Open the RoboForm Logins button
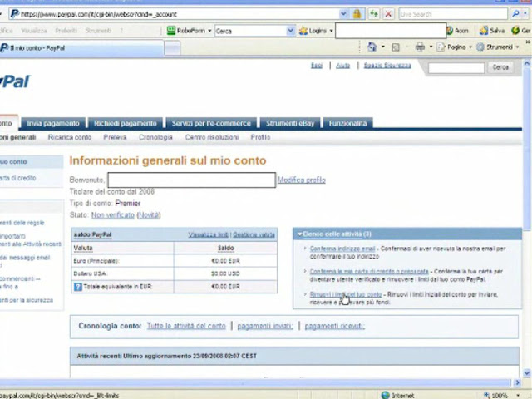The height and width of the screenshot is (399, 532). click(316, 31)
